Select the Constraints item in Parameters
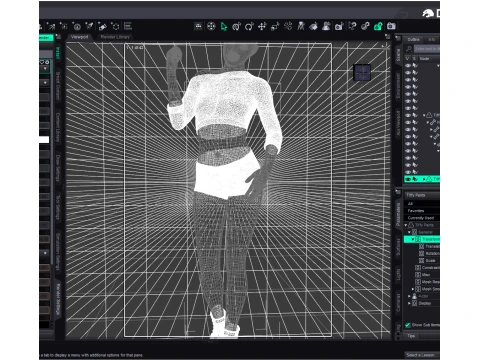 (427, 268)
